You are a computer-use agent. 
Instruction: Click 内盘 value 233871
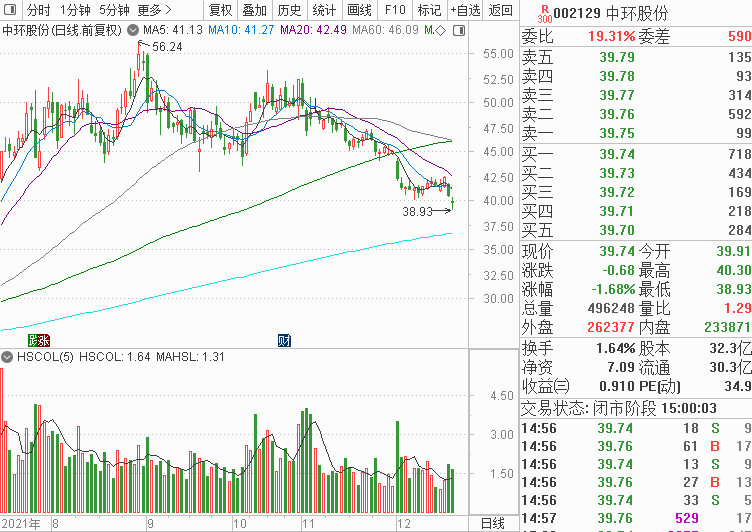pos(728,328)
